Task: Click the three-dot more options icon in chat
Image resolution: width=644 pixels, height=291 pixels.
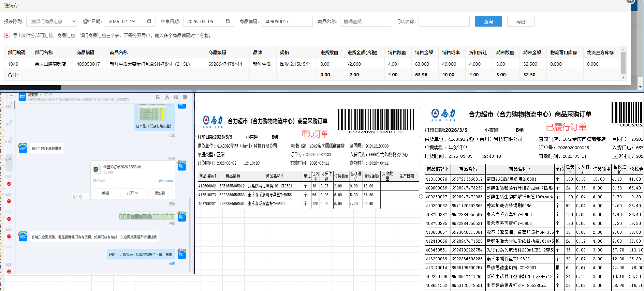Action: pyautogui.click(x=86, y=197)
